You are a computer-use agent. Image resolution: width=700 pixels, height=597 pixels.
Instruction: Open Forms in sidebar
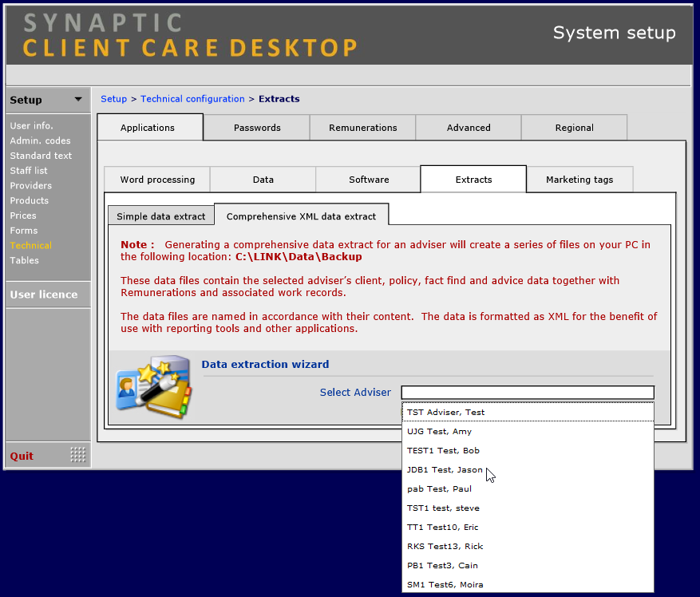[24, 231]
